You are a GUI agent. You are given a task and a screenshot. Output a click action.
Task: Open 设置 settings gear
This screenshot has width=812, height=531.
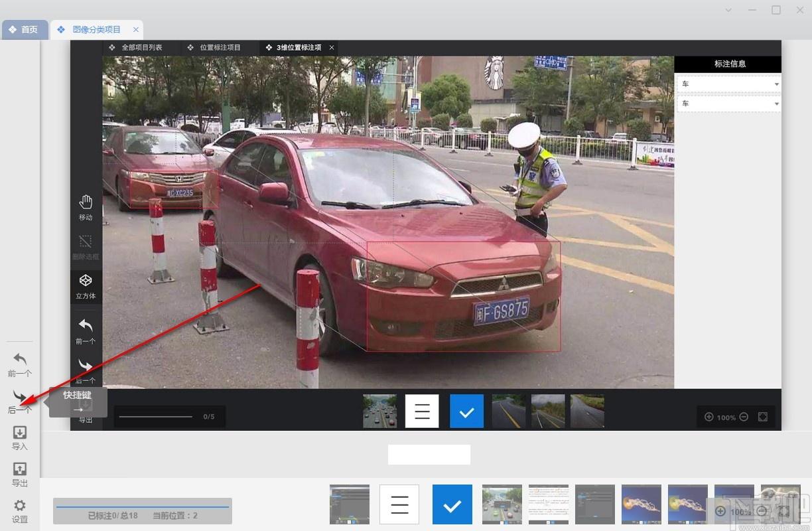click(20, 510)
